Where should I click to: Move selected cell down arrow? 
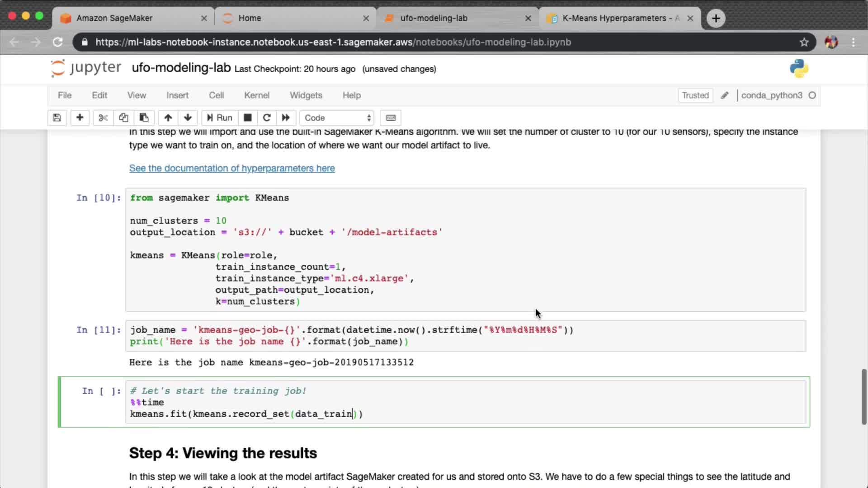pos(188,118)
